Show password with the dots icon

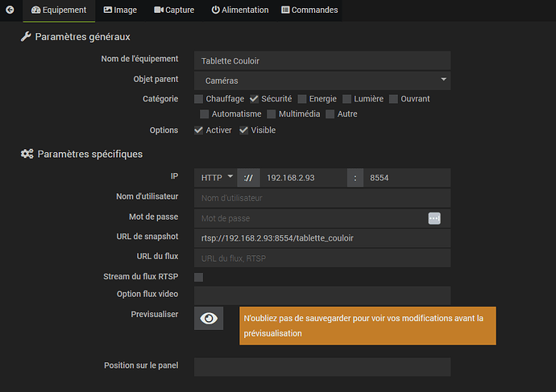pyautogui.click(x=434, y=218)
